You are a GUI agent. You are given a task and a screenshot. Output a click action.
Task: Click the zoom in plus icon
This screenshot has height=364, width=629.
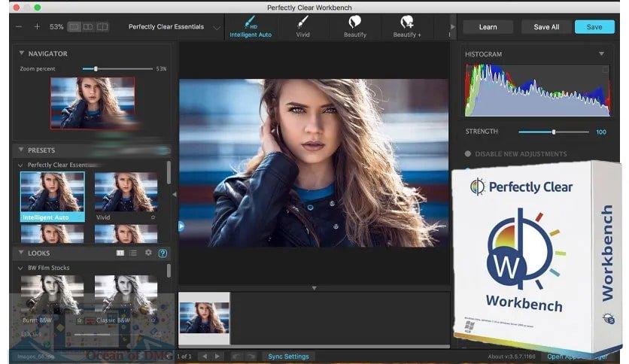point(37,27)
